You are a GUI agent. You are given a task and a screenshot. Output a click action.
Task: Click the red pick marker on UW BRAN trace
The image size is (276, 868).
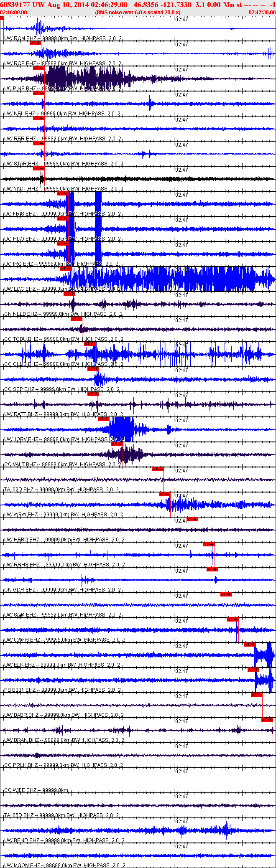coord(267,719)
